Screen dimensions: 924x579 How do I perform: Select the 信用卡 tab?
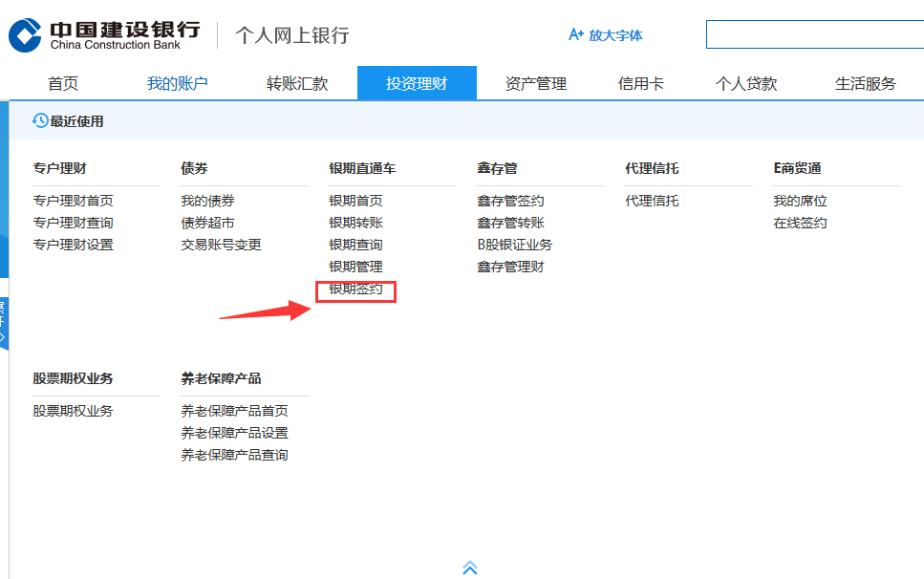(x=641, y=84)
